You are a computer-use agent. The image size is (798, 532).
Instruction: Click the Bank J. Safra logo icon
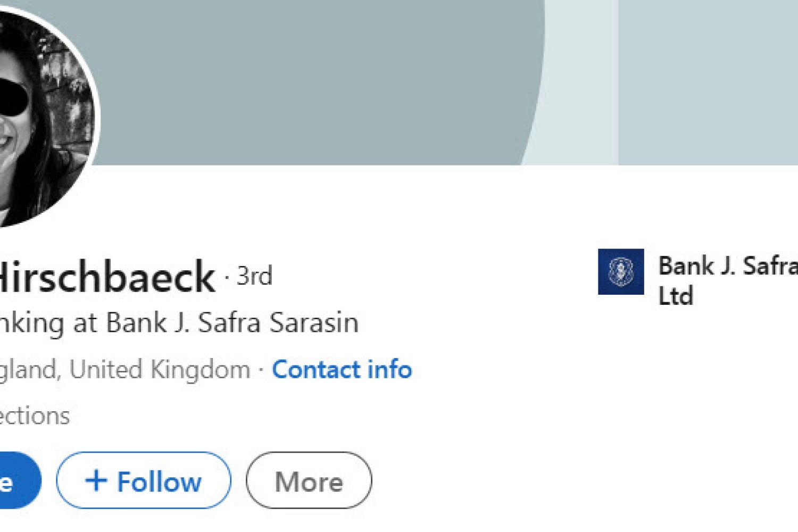(620, 271)
